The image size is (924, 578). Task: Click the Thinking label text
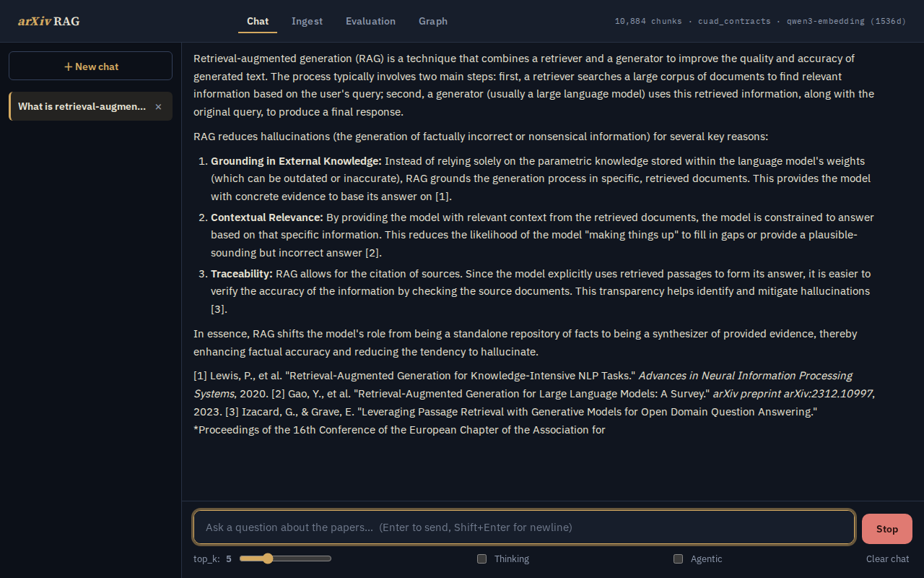(512, 558)
